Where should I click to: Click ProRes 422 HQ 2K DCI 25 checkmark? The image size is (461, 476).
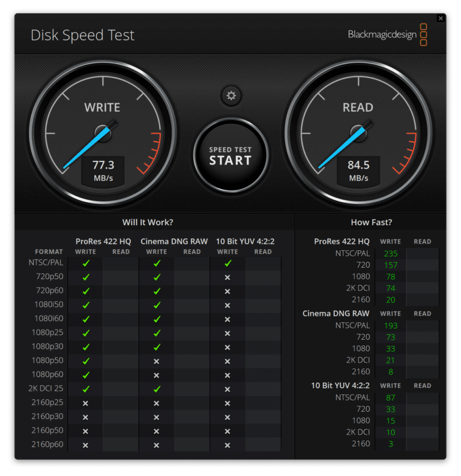pos(86,389)
